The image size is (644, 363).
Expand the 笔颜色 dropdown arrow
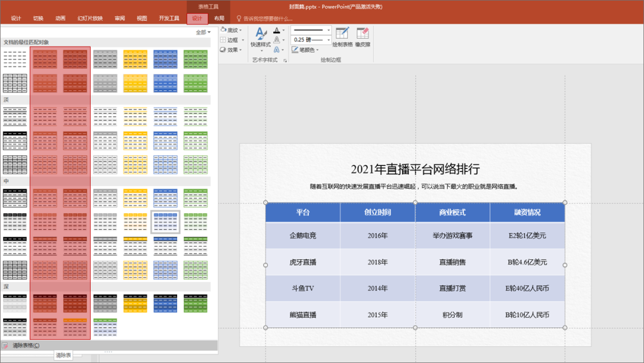point(317,50)
